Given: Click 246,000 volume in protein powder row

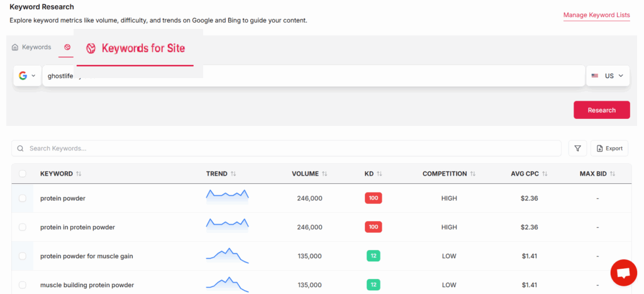Looking at the screenshot, I should [309, 198].
